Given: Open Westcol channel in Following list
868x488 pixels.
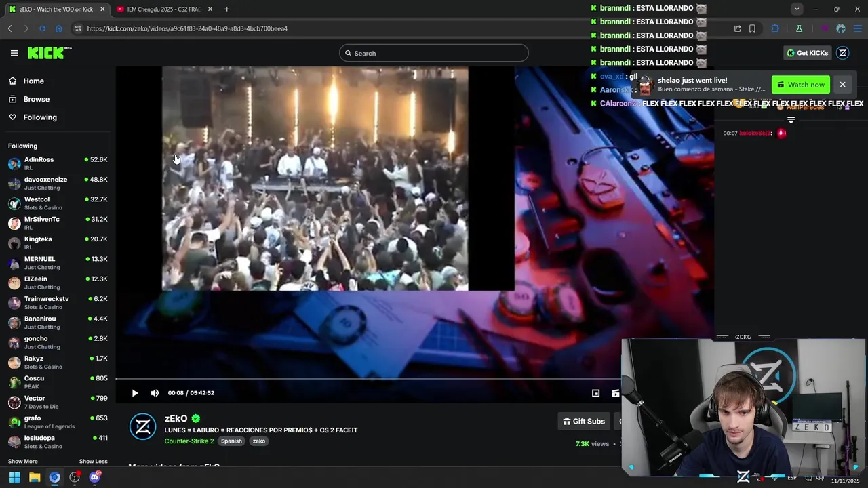Looking at the screenshot, I should click(x=58, y=203).
